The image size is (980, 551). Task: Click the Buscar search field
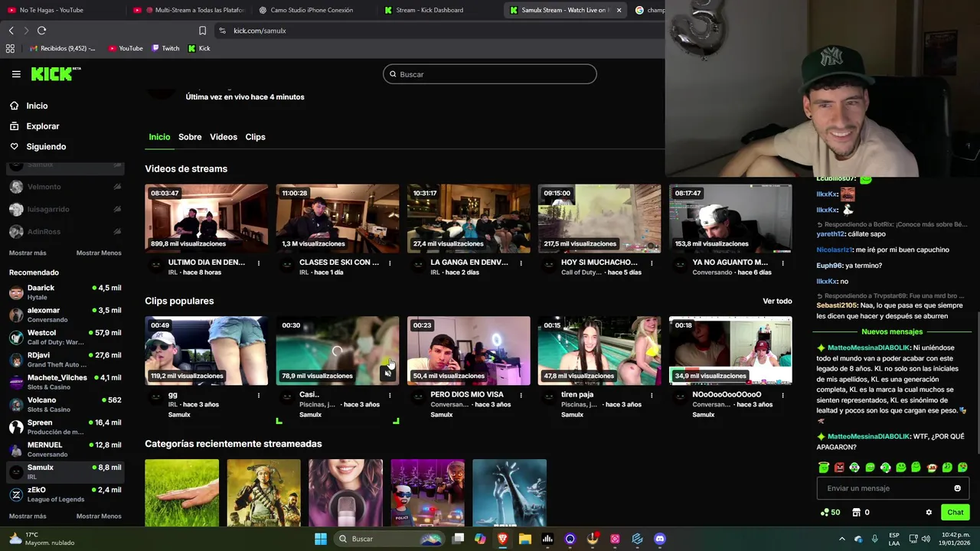point(490,74)
